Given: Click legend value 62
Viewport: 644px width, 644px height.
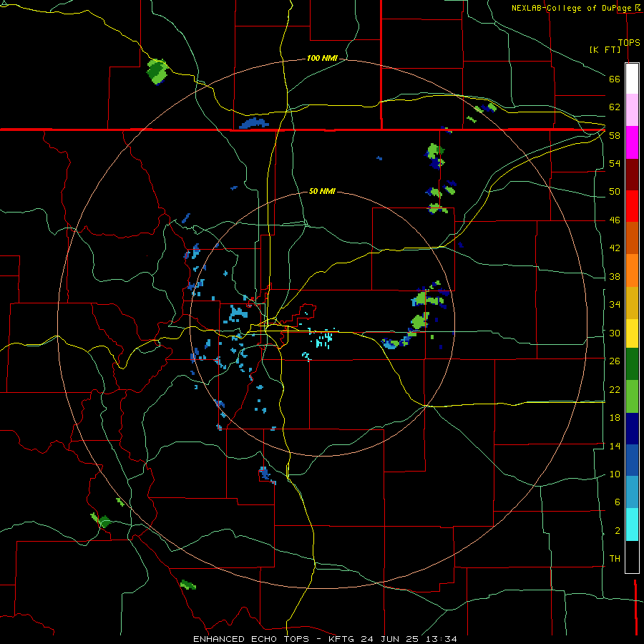Looking at the screenshot, I should (x=615, y=107).
